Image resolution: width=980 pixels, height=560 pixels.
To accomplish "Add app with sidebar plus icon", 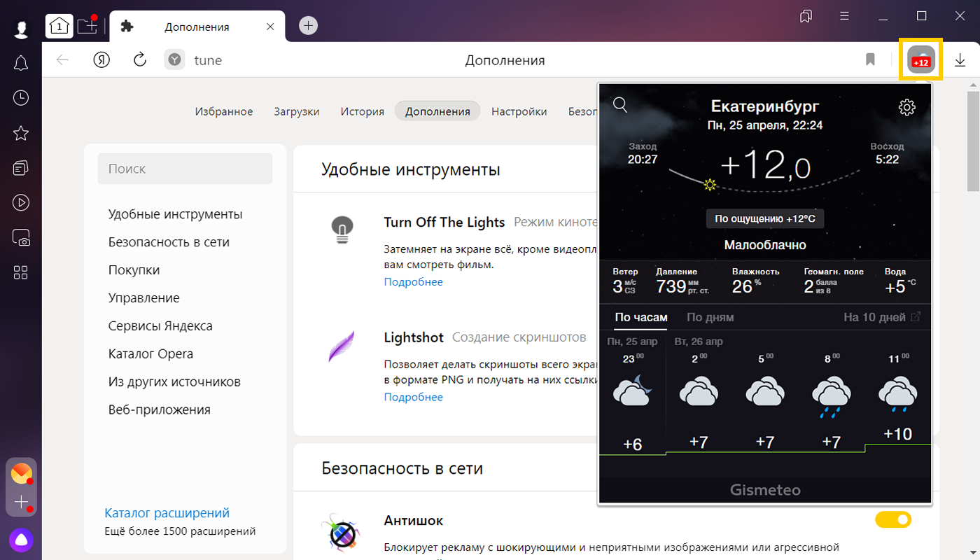I will (22, 503).
